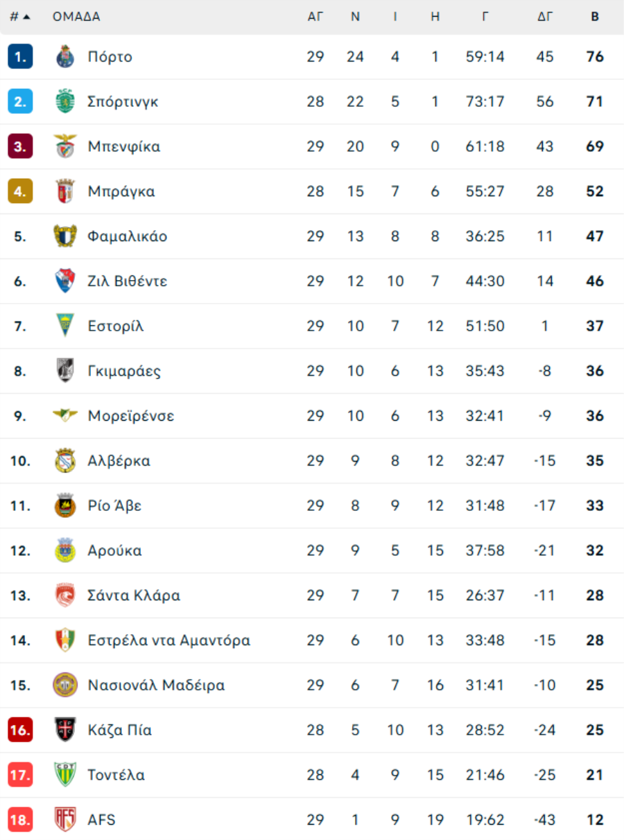Click the Εστορίλ shield crest icon
Image resolution: width=624 pixels, height=840 pixels.
(x=65, y=326)
